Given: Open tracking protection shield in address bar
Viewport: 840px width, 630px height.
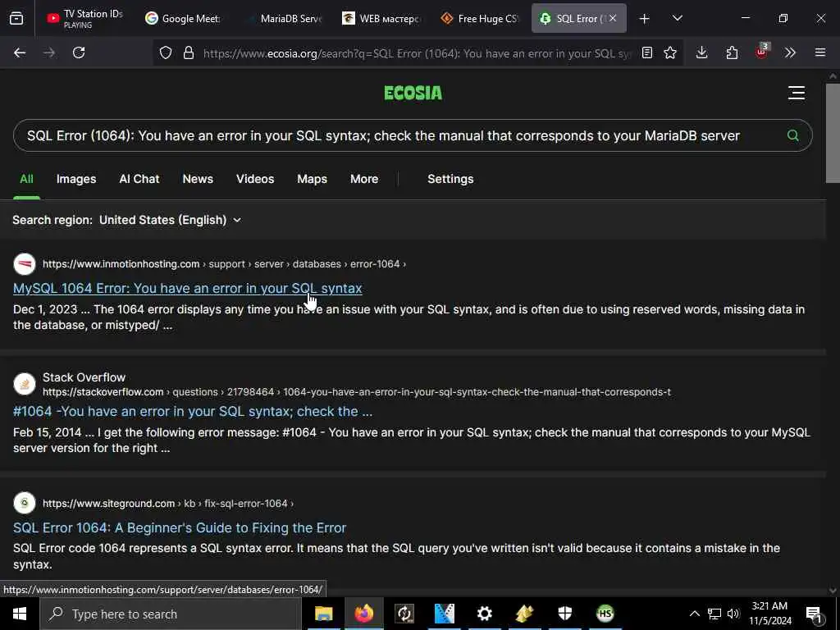Looking at the screenshot, I should pyautogui.click(x=166, y=52).
